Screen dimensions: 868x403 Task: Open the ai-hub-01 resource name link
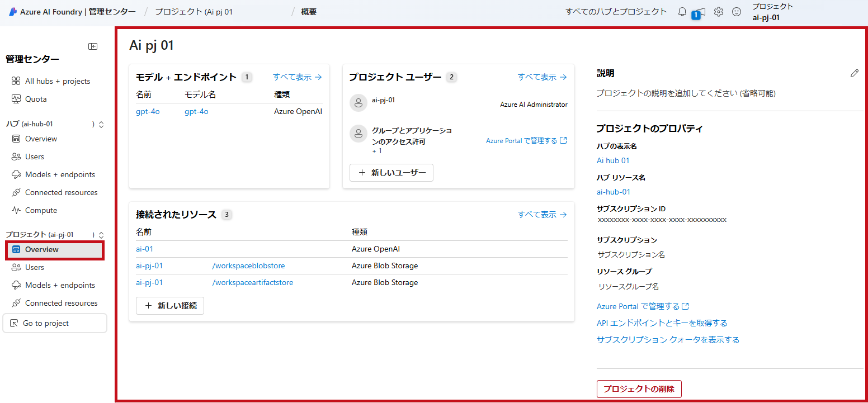(614, 192)
